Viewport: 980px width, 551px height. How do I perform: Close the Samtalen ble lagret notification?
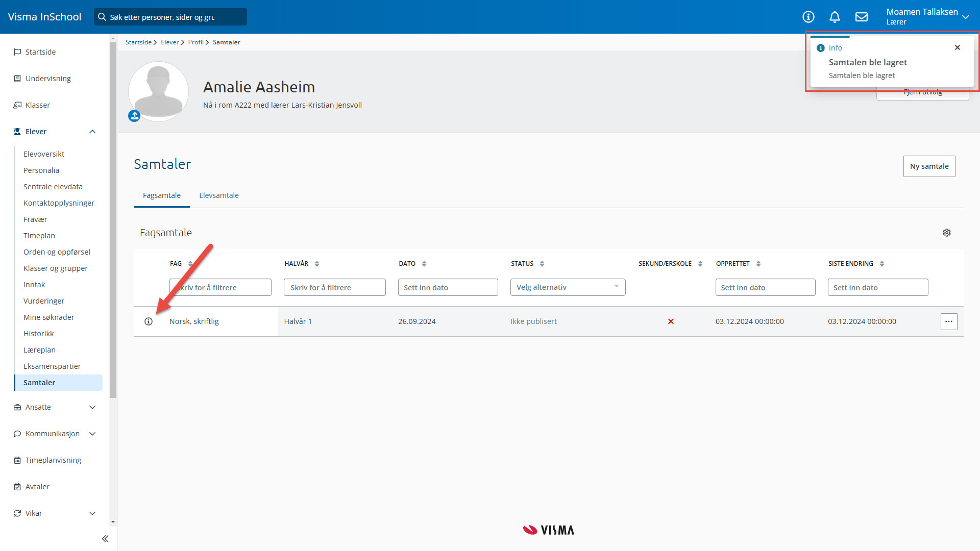point(958,47)
